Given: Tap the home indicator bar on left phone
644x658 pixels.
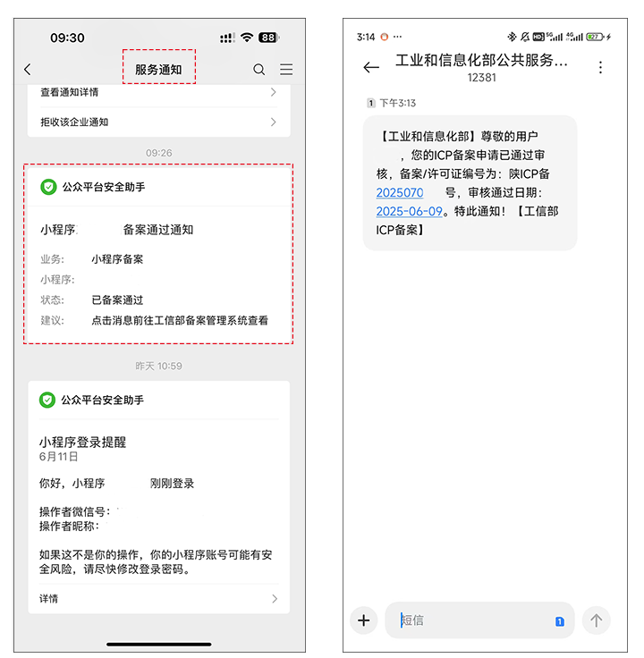Looking at the screenshot, I should (158, 645).
